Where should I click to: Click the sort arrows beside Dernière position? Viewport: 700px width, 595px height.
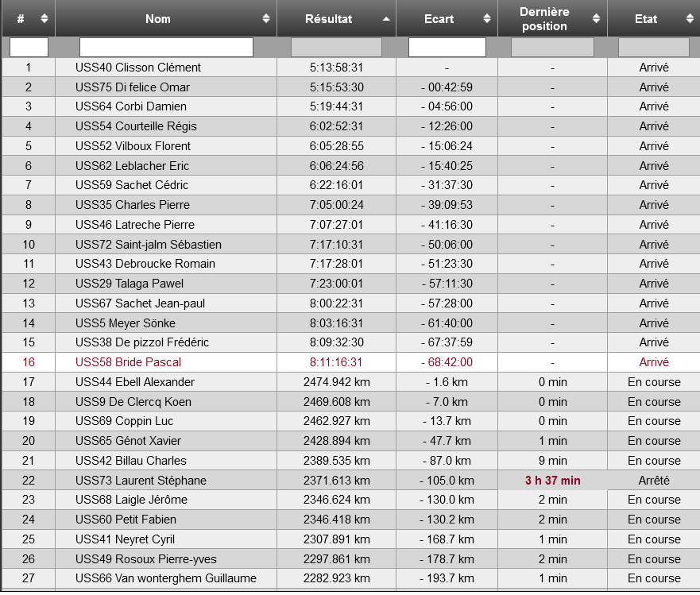click(596, 18)
